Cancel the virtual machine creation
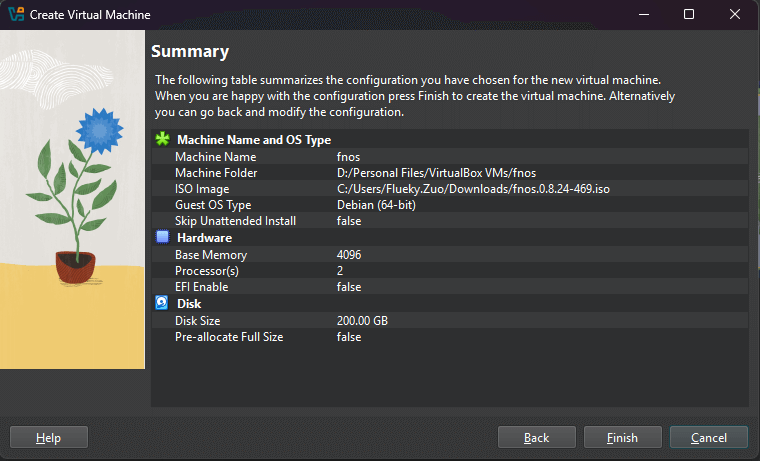This screenshot has width=760, height=461. tap(708, 437)
